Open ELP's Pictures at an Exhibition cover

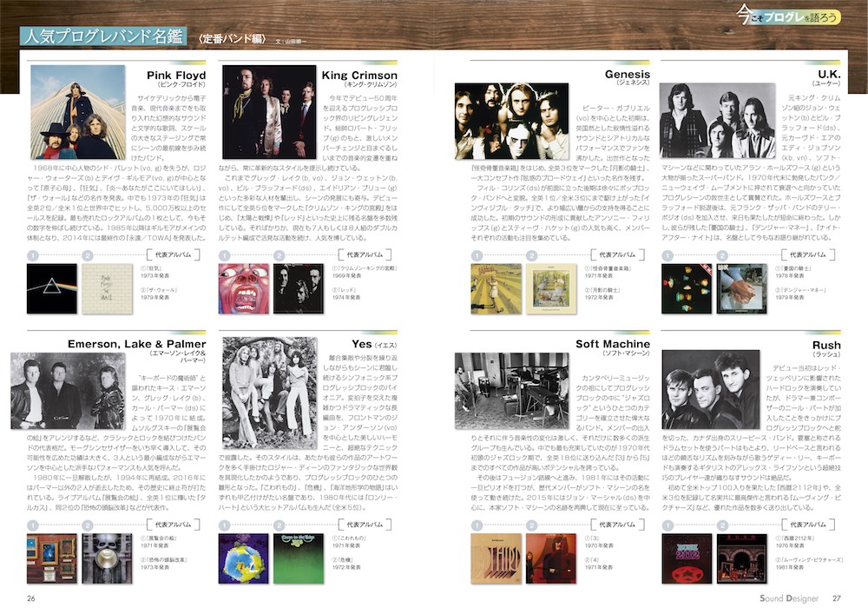click(x=52, y=558)
